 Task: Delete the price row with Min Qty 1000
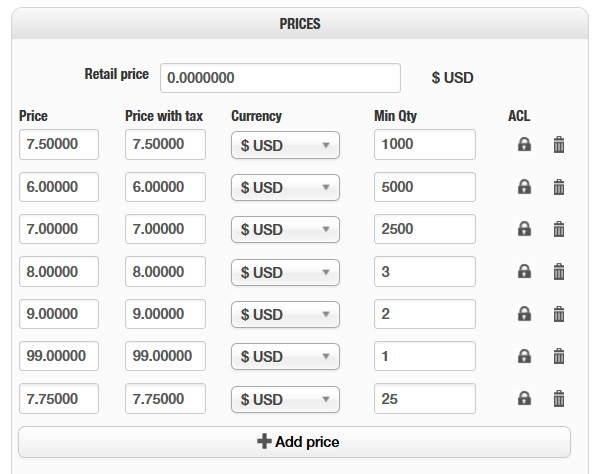[559, 145]
